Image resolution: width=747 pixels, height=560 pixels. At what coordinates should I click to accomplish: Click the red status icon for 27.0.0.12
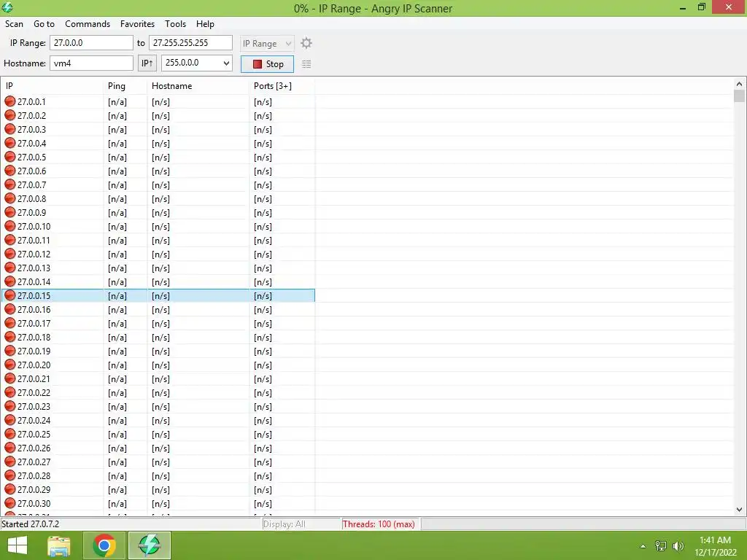click(x=10, y=254)
